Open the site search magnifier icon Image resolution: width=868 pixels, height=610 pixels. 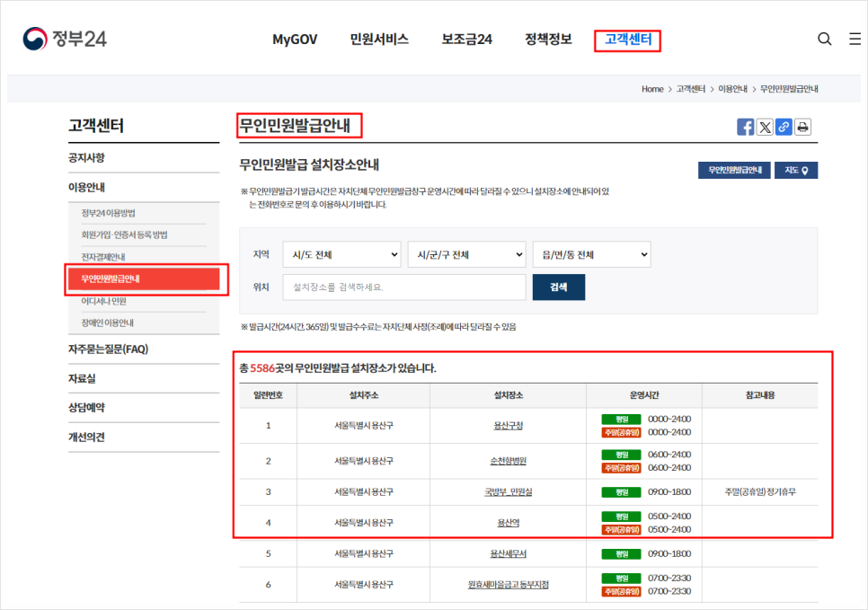coord(824,39)
